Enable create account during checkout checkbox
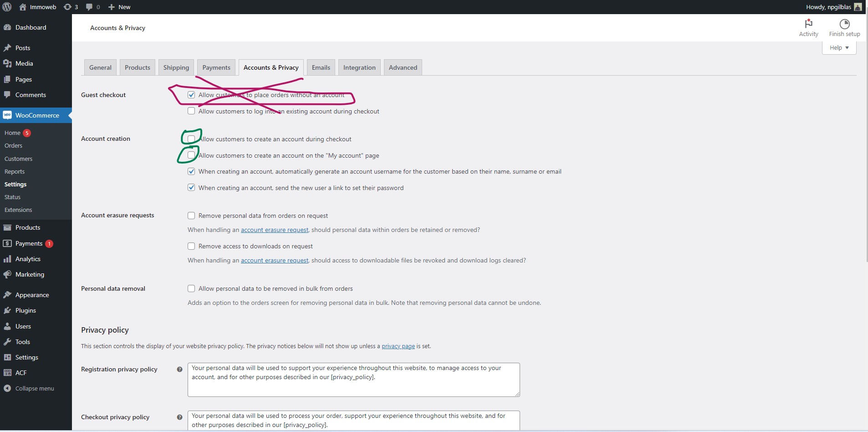The width and height of the screenshot is (868, 432). click(x=191, y=139)
